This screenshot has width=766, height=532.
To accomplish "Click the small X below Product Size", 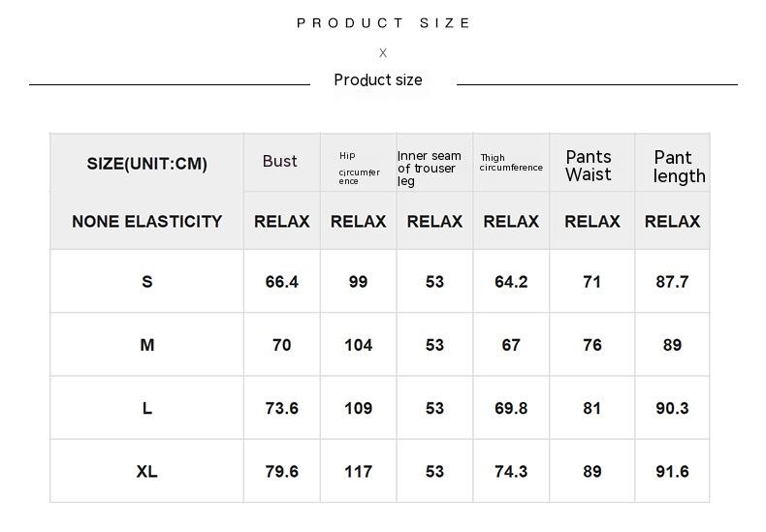I will click(x=383, y=53).
